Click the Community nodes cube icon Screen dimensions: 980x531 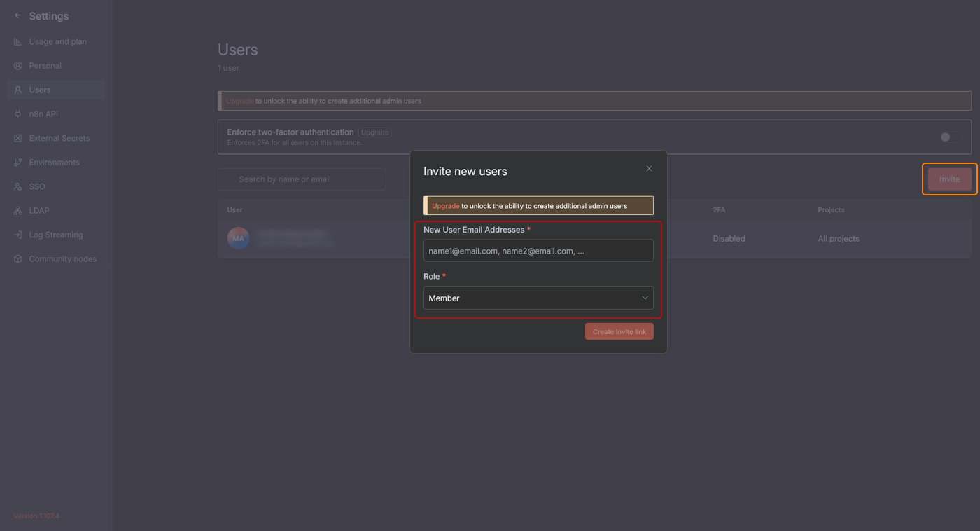[18, 259]
